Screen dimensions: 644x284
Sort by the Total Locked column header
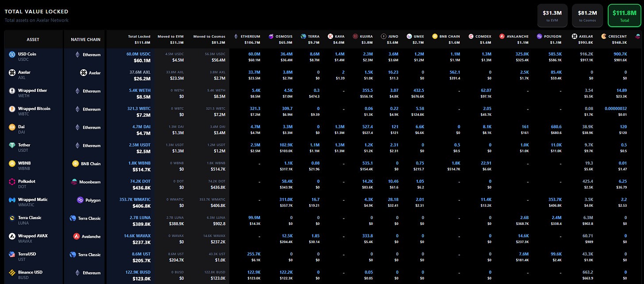[x=139, y=36]
